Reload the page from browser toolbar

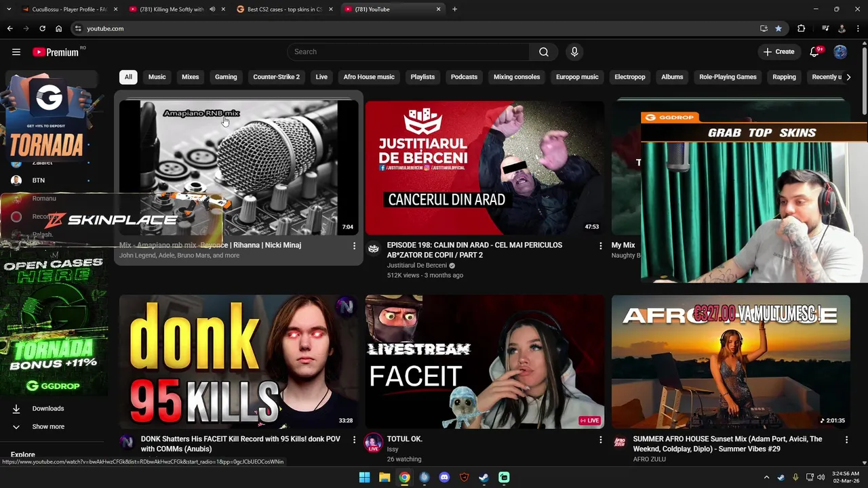(x=42, y=28)
